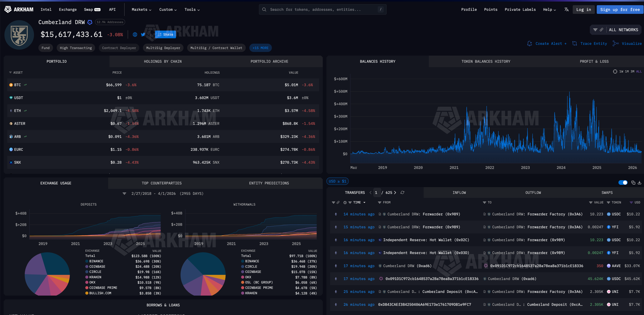This screenshot has width=644, height=315.
Task: Refresh the transfers list
Action: (x=402, y=193)
